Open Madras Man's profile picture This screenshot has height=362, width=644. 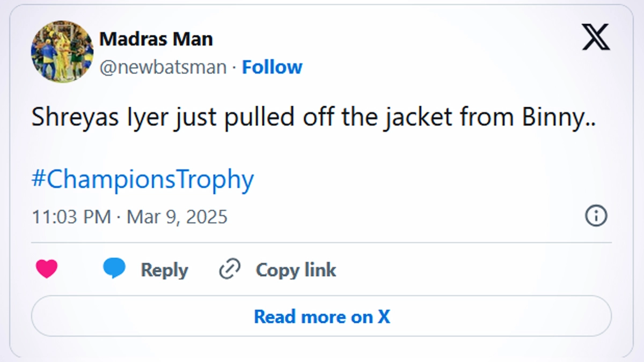pos(62,52)
